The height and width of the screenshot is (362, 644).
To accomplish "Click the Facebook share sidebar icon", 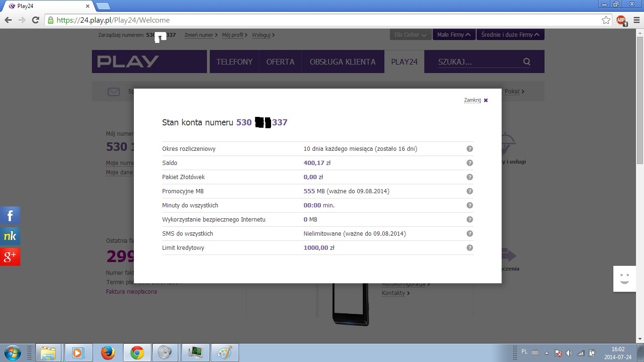I will (x=10, y=215).
